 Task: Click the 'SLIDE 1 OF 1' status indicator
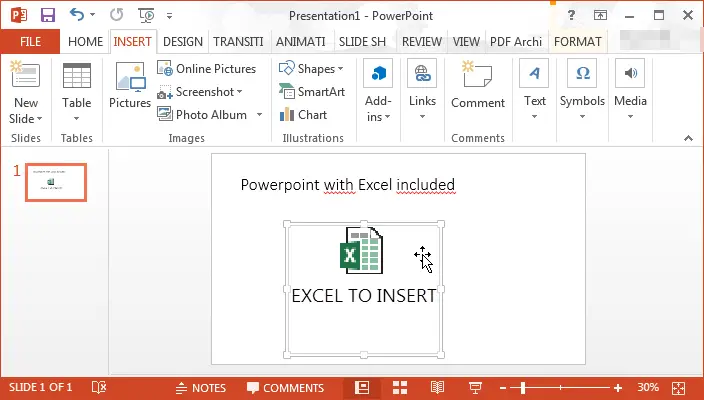(x=40, y=387)
